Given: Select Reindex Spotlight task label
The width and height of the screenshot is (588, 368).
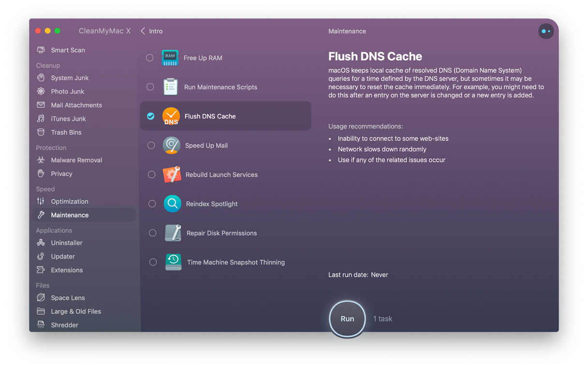Looking at the screenshot, I should coord(212,204).
